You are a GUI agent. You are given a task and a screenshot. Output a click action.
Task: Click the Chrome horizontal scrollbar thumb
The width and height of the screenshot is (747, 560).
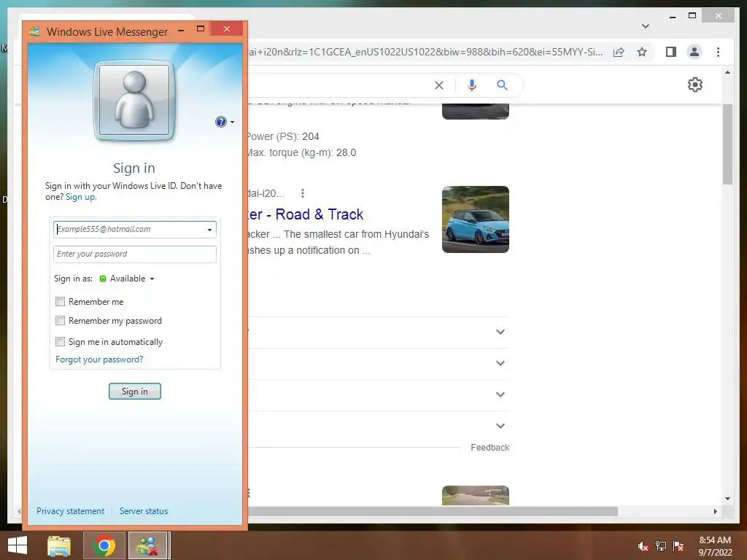tap(433, 511)
